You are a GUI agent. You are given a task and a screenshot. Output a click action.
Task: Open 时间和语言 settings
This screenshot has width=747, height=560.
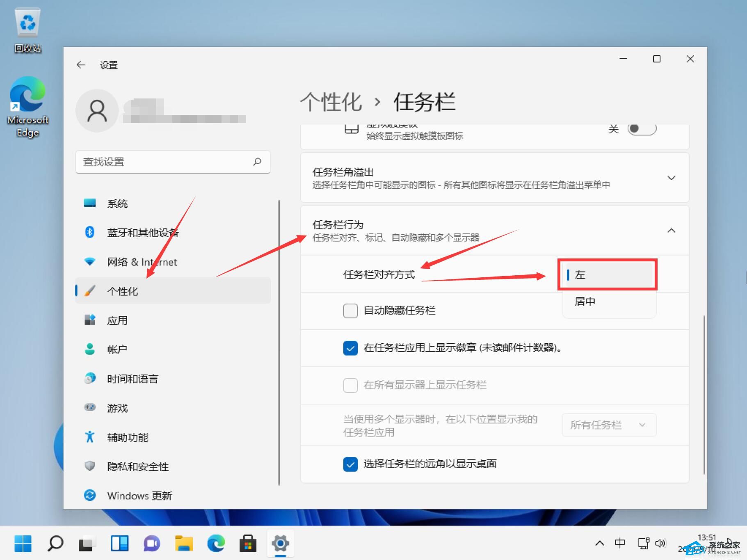click(x=133, y=378)
